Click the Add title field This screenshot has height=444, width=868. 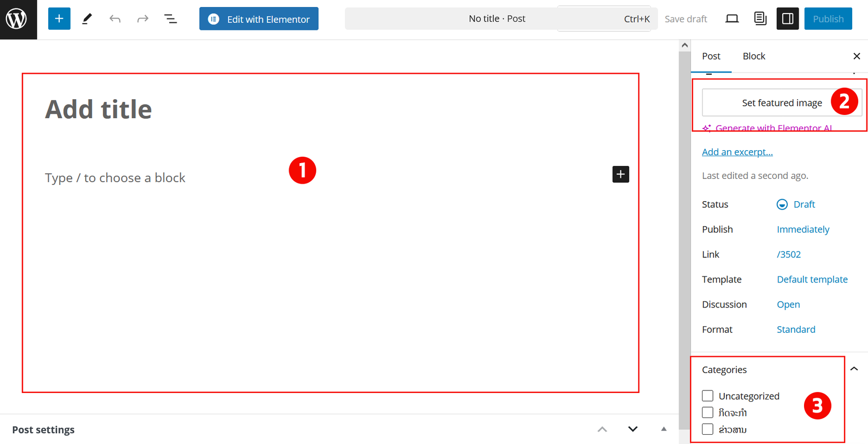pyautogui.click(x=98, y=110)
